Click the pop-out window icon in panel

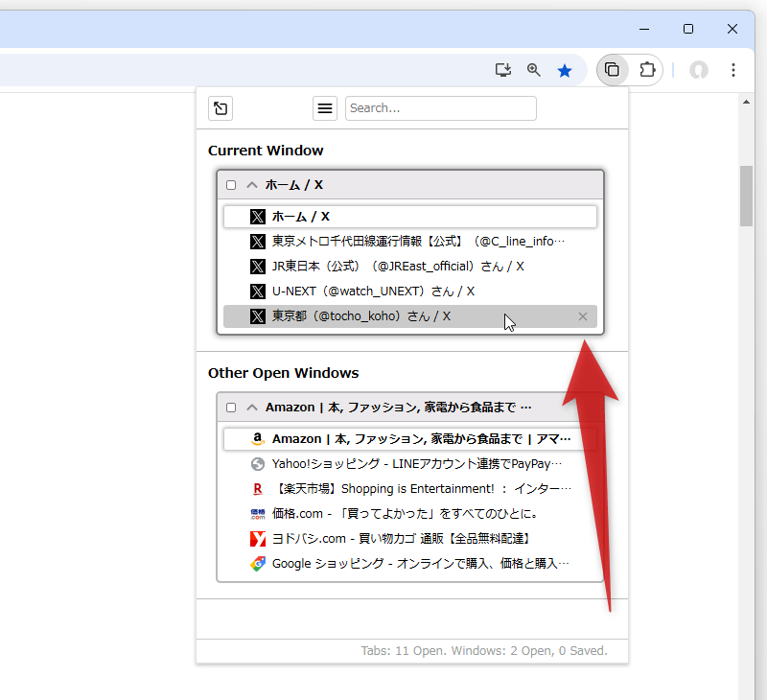(x=221, y=108)
